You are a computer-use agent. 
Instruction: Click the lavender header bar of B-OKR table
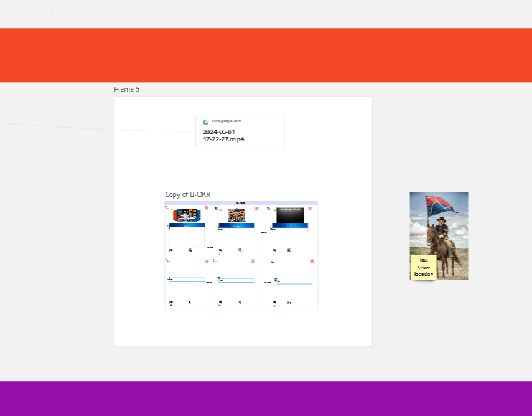(241, 203)
